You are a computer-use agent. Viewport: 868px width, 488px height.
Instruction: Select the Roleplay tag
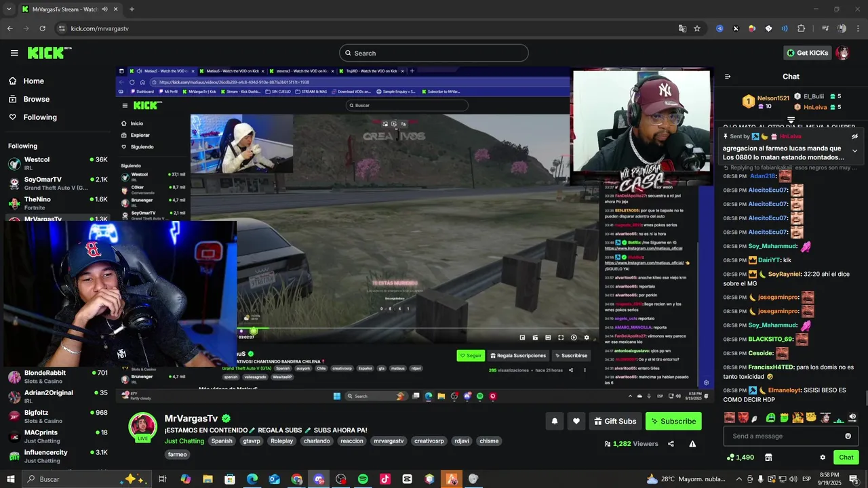[282, 441]
